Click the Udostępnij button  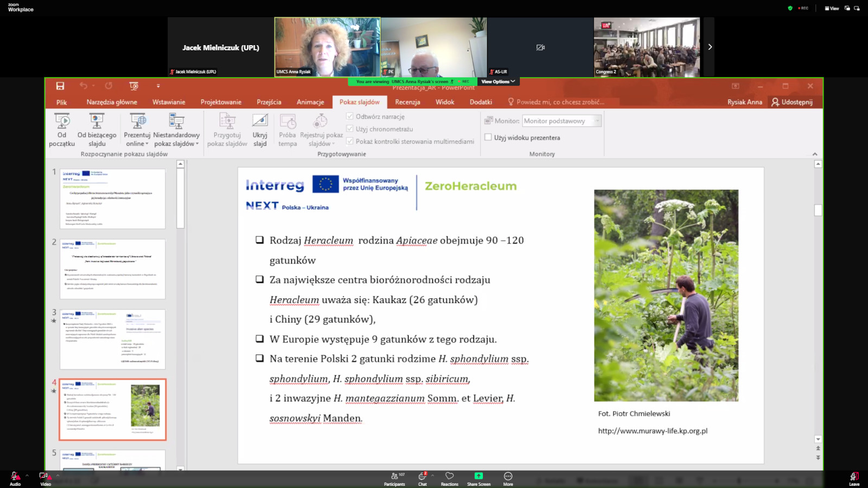click(792, 102)
